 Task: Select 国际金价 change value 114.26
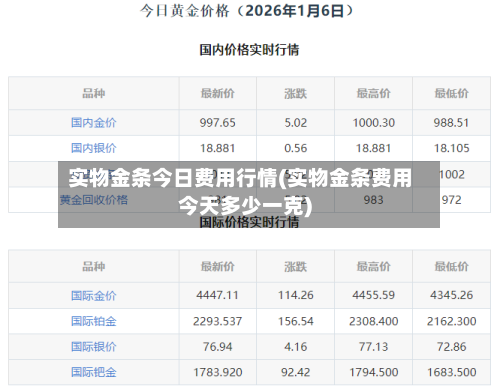[296, 295]
